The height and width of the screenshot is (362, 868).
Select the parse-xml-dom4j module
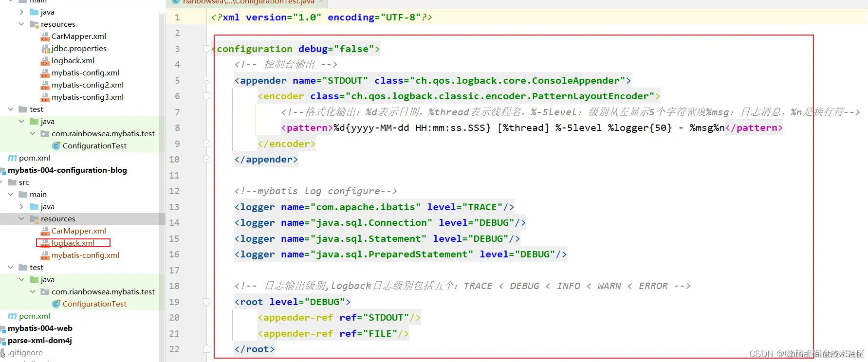[40, 341]
